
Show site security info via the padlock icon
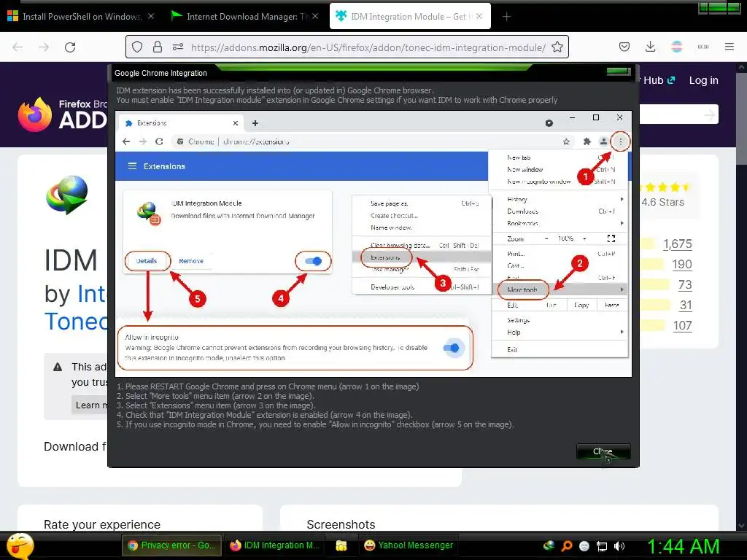[158, 47]
